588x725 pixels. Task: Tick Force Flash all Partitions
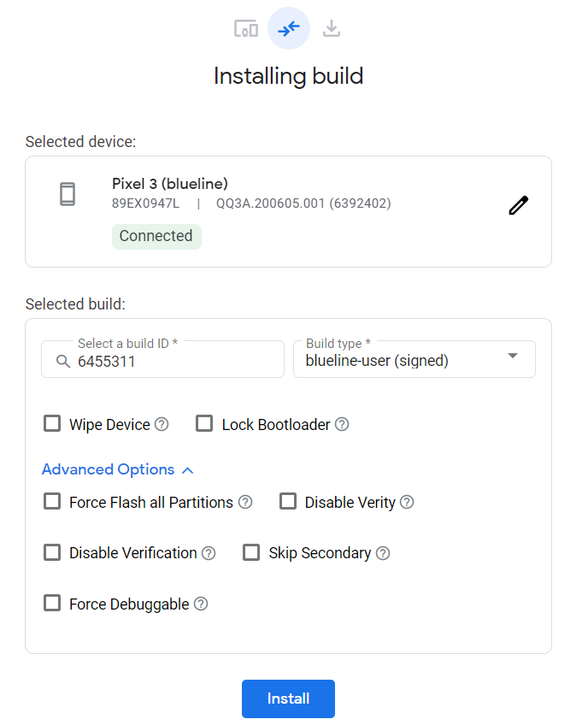click(52, 501)
